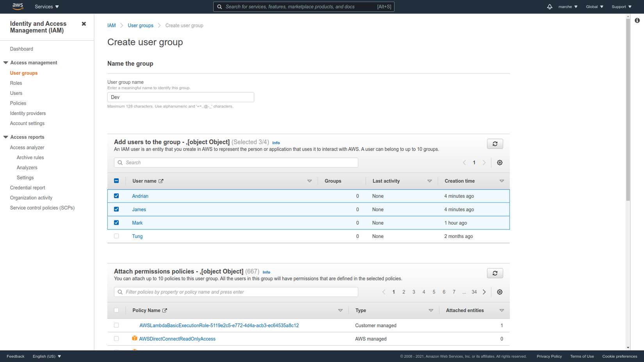Click the User group name field
The height and width of the screenshot is (362, 644).
[181, 97]
